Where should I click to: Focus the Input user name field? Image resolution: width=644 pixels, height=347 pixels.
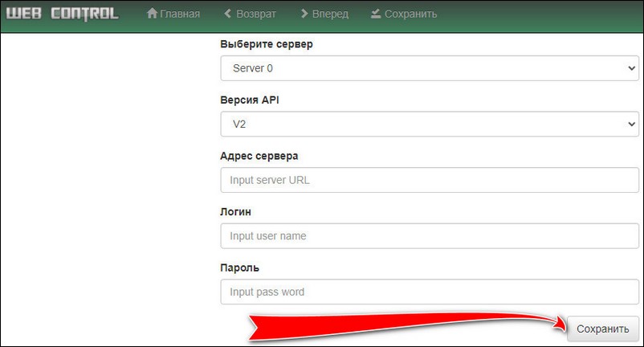[x=430, y=235]
